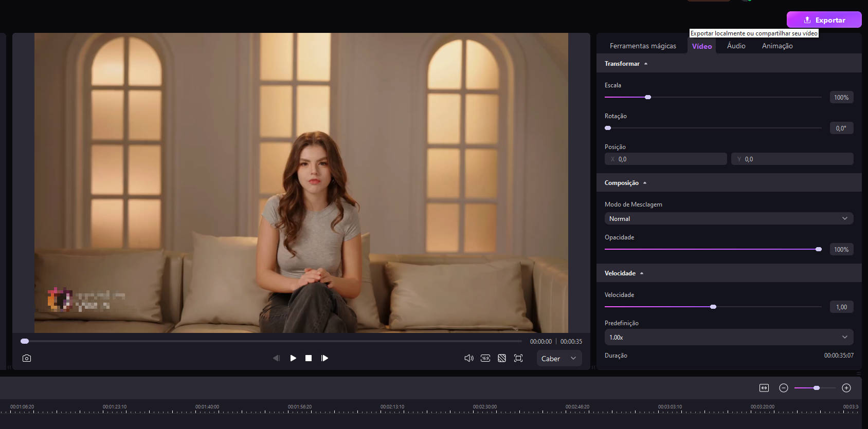Open the Caber zoom fit dropdown
Image resolution: width=868 pixels, height=429 pixels.
pyautogui.click(x=559, y=358)
